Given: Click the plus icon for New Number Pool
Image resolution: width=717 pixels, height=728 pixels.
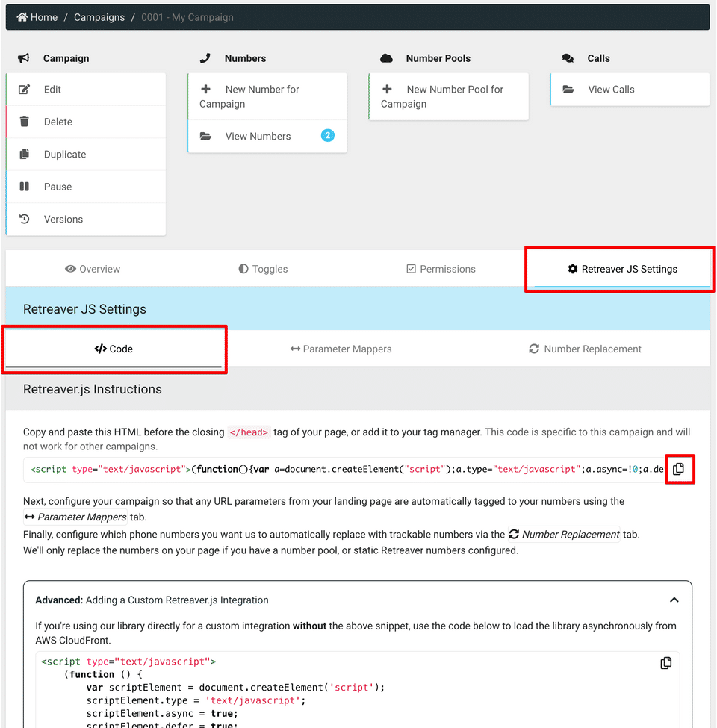Looking at the screenshot, I should (x=387, y=89).
